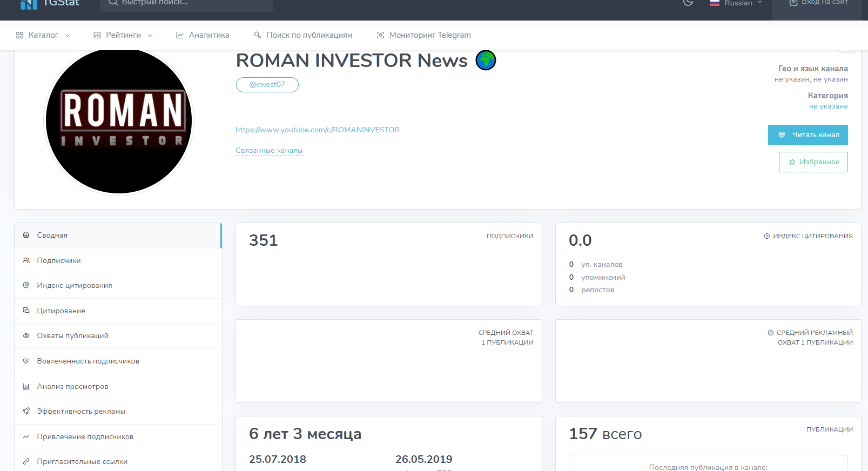Open the Russian language dropdown

736,3
